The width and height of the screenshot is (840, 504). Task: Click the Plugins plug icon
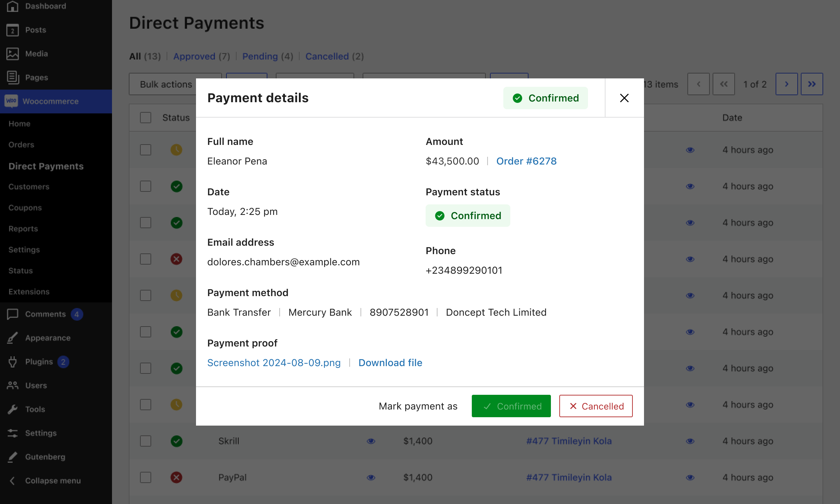(x=13, y=362)
